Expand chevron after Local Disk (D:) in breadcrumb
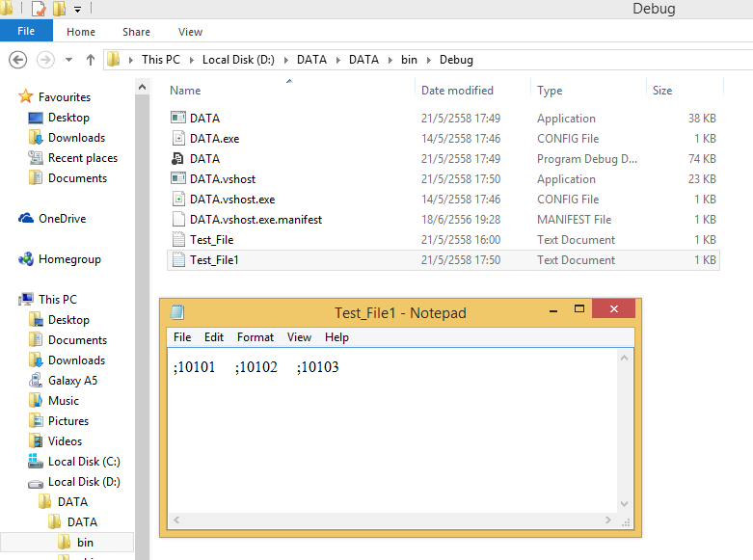 pos(286,60)
